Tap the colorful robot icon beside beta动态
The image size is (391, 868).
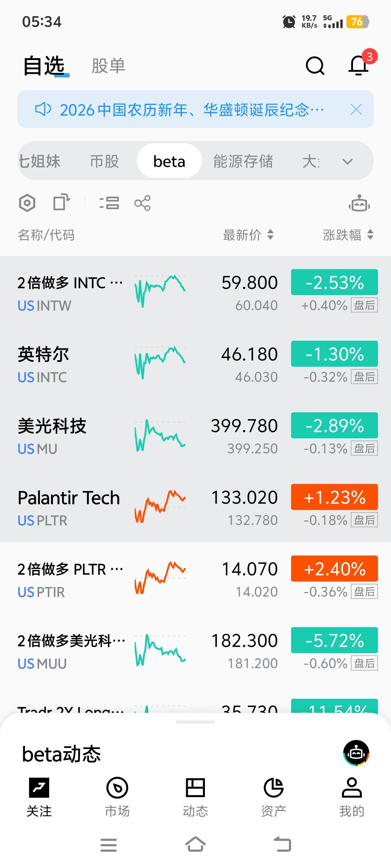pyautogui.click(x=356, y=753)
